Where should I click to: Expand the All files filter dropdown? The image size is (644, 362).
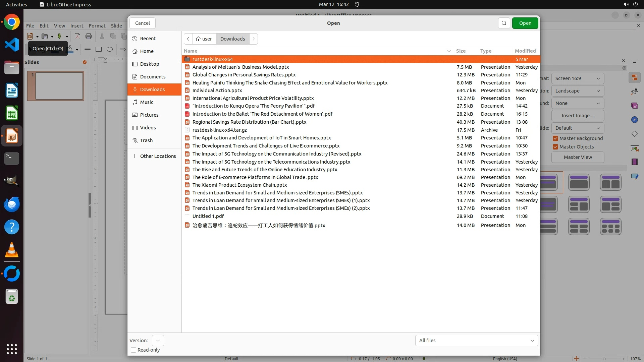pyautogui.click(x=476, y=341)
